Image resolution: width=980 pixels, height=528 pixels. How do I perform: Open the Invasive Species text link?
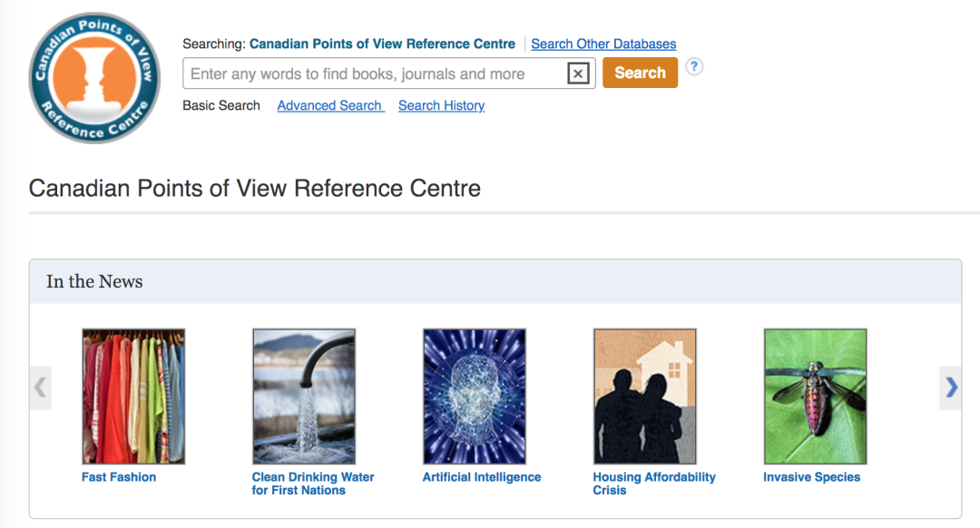coord(811,477)
